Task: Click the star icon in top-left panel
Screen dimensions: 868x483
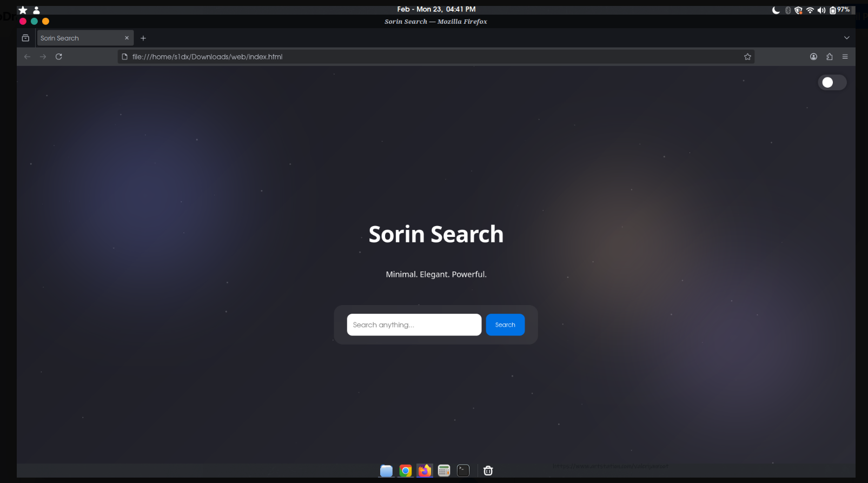Action: [23, 10]
